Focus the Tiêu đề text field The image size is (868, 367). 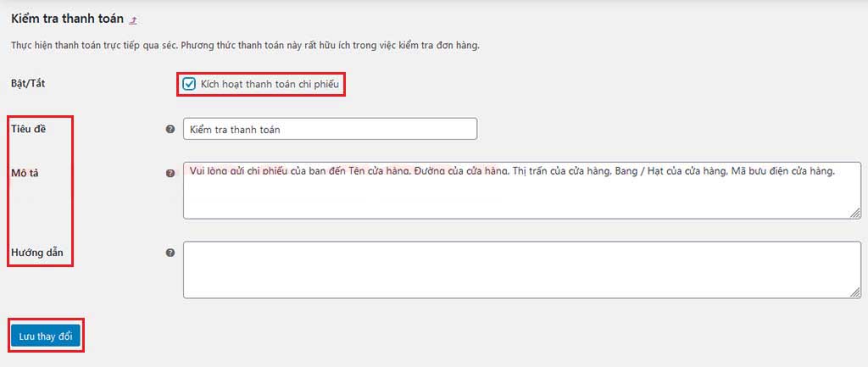coord(330,129)
